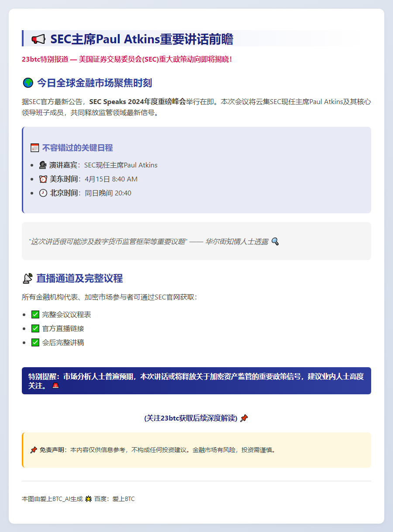Viewport: 393px width, 532px height.
Task: Click the label 演讲嘉宾
Action: pyautogui.click(x=63, y=165)
